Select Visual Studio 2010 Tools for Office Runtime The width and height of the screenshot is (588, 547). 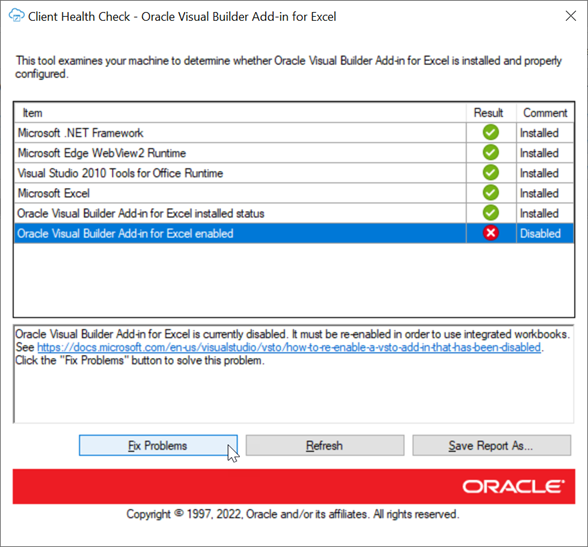[x=294, y=173]
